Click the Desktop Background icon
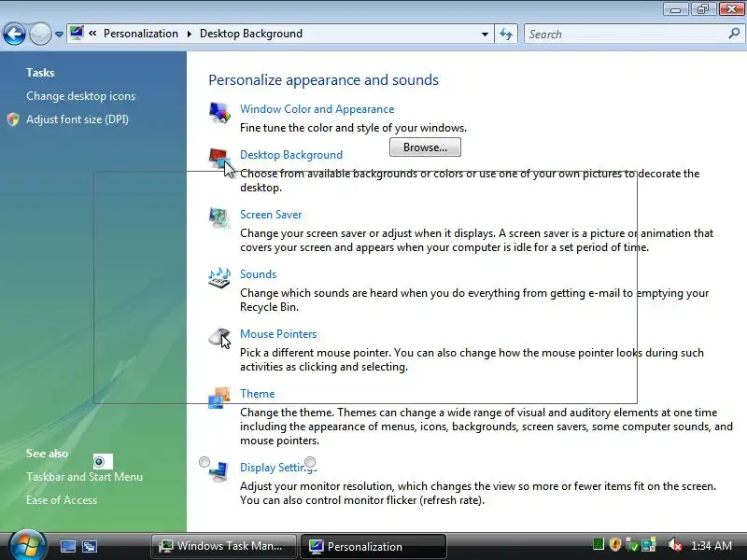Viewport: 747px width, 560px height. point(219,158)
